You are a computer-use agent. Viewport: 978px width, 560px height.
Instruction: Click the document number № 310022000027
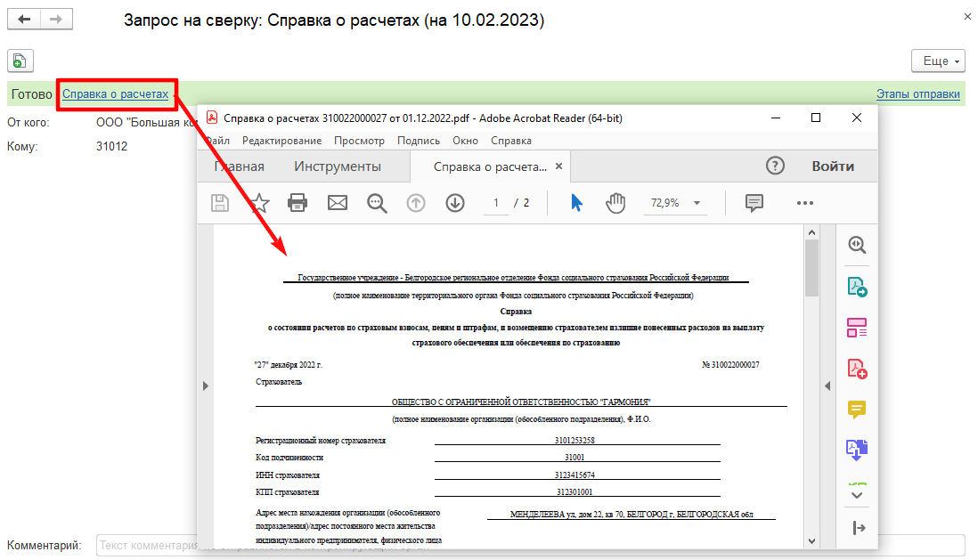(730, 365)
